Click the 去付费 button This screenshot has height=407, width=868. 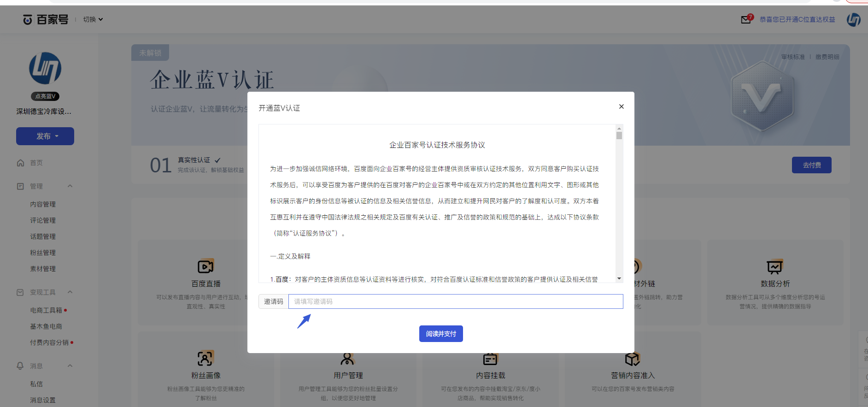(x=812, y=165)
